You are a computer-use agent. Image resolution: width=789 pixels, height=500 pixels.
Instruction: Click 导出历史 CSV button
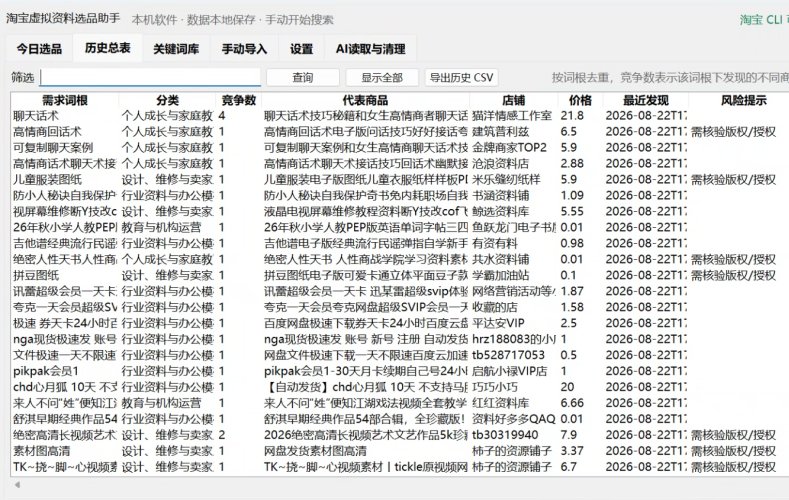(x=461, y=77)
